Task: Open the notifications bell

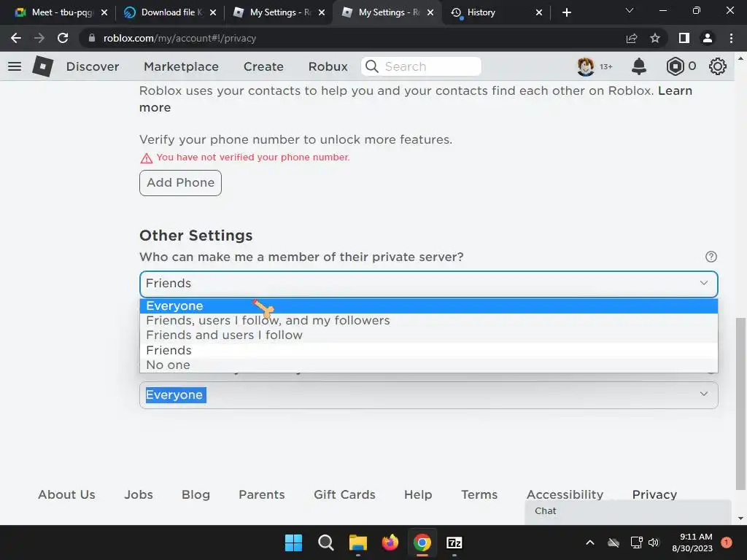Action: [x=638, y=66]
